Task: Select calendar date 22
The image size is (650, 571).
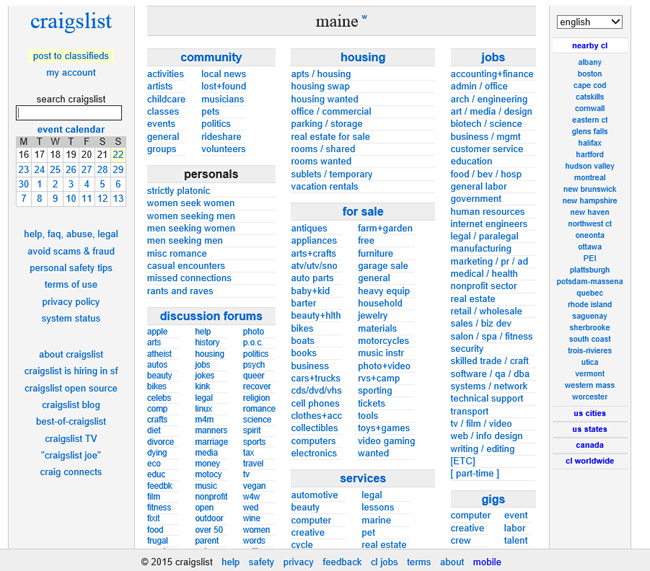Action: pyautogui.click(x=118, y=155)
